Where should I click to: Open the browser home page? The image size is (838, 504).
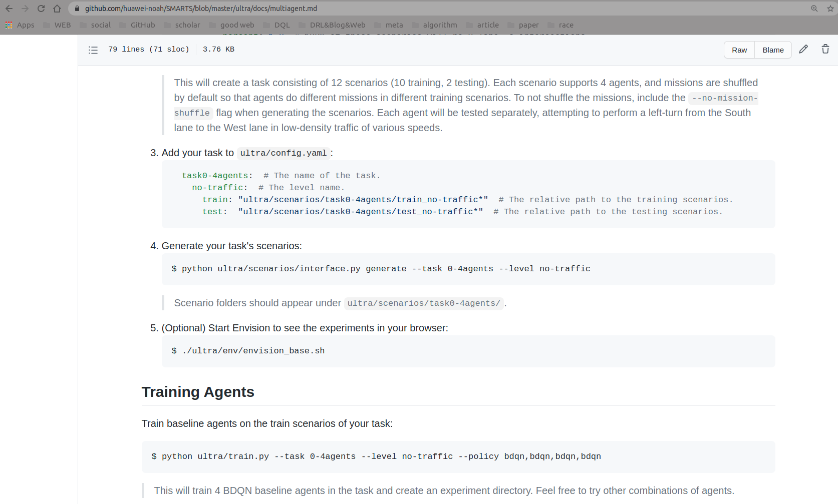click(x=57, y=8)
